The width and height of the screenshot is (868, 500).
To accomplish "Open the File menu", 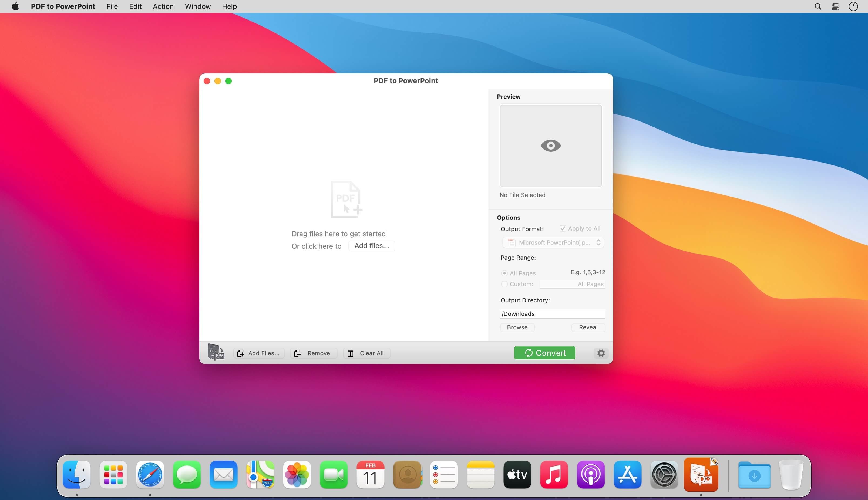I will [112, 6].
